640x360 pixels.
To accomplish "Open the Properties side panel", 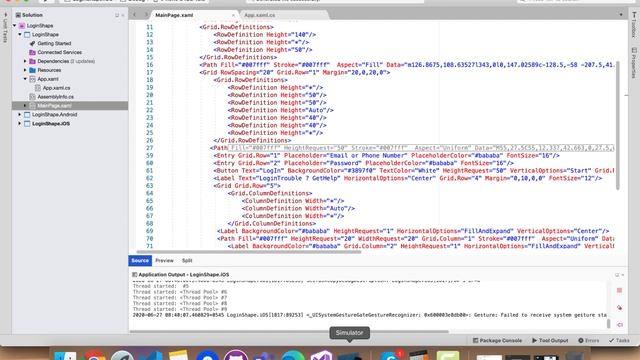I will (x=634, y=63).
